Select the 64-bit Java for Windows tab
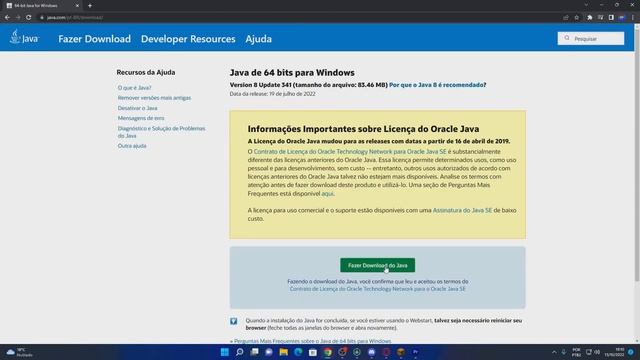Screen dimensions: 640x360 41,6
